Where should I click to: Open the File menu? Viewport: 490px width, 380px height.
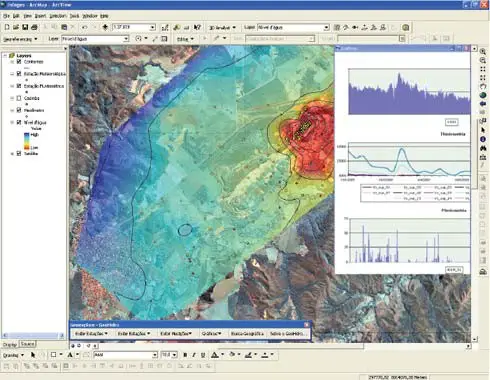[x=6, y=16]
